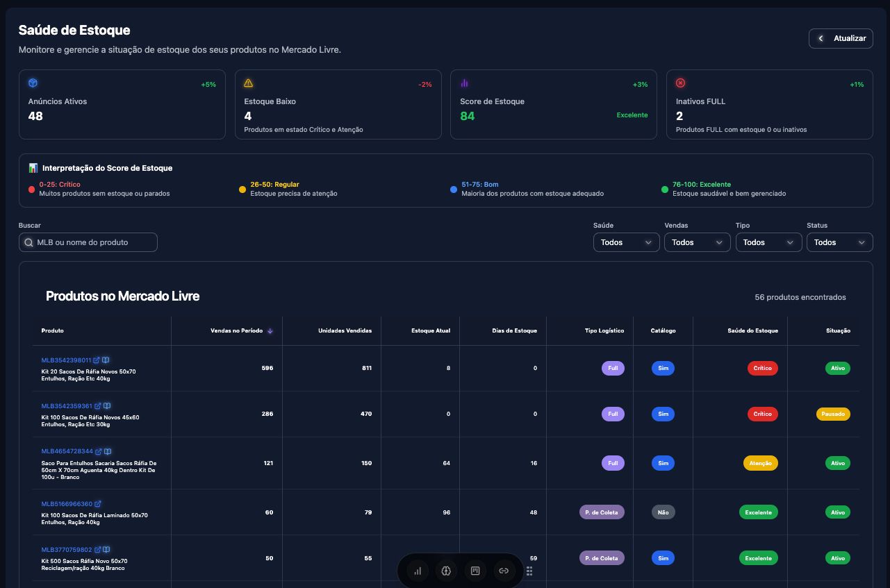
Task: Open the Tipo filter dropdown
Action: (x=768, y=242)
